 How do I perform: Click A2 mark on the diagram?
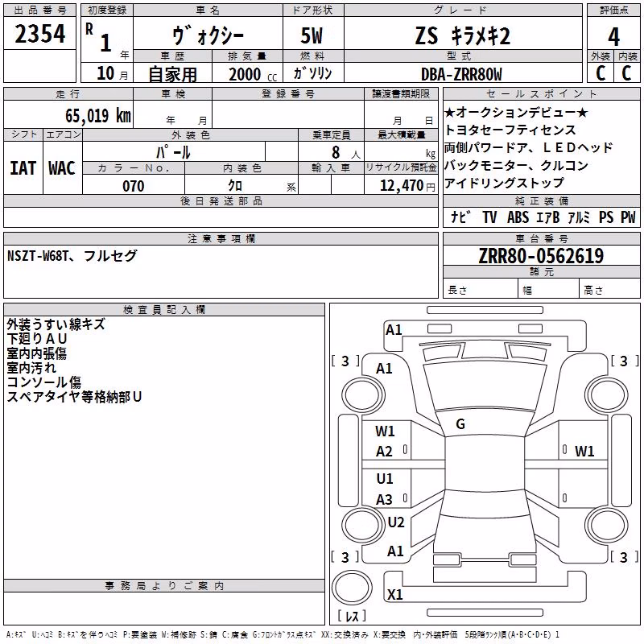pyautogui.click(x=384, y=452)
